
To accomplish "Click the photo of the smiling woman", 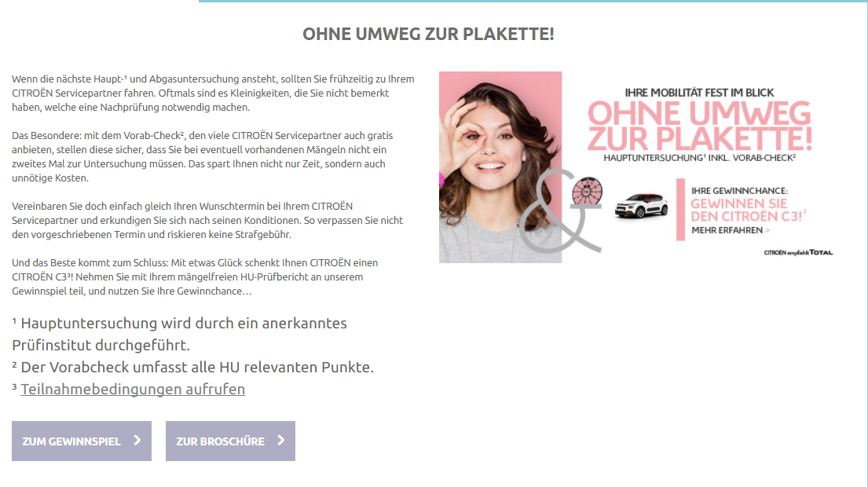I will [500, 167].
